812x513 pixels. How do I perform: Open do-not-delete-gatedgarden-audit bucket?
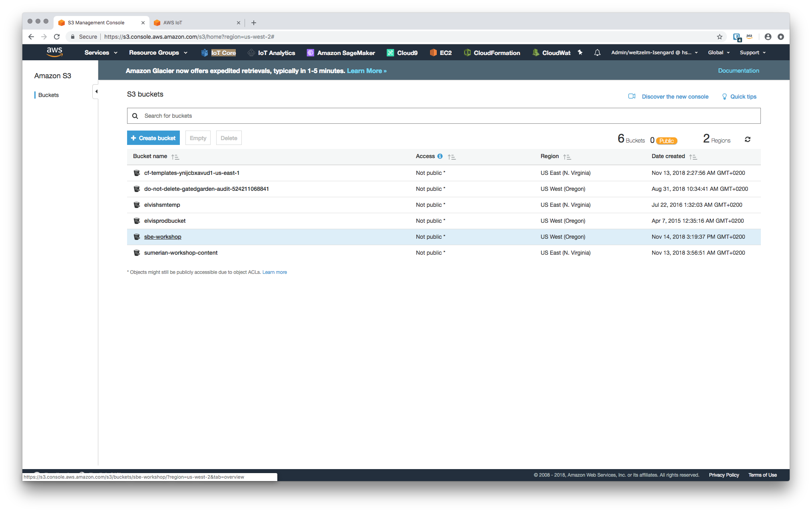pos(206,189)
